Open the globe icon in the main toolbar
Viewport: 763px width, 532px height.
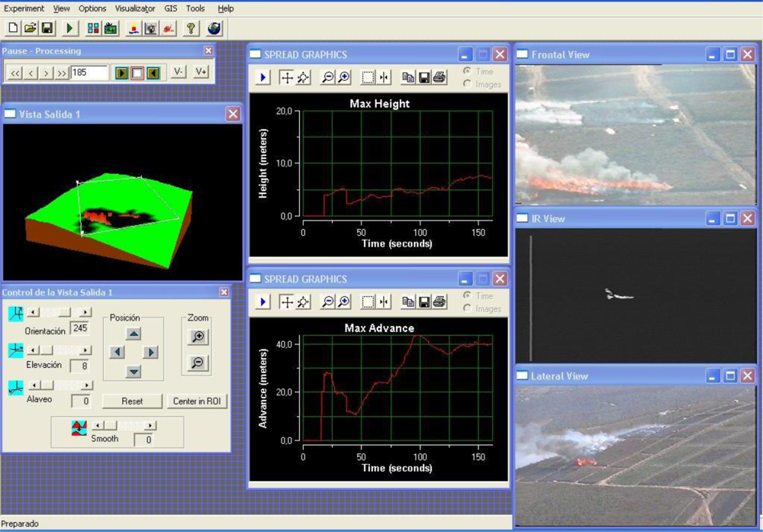[214, 28]
